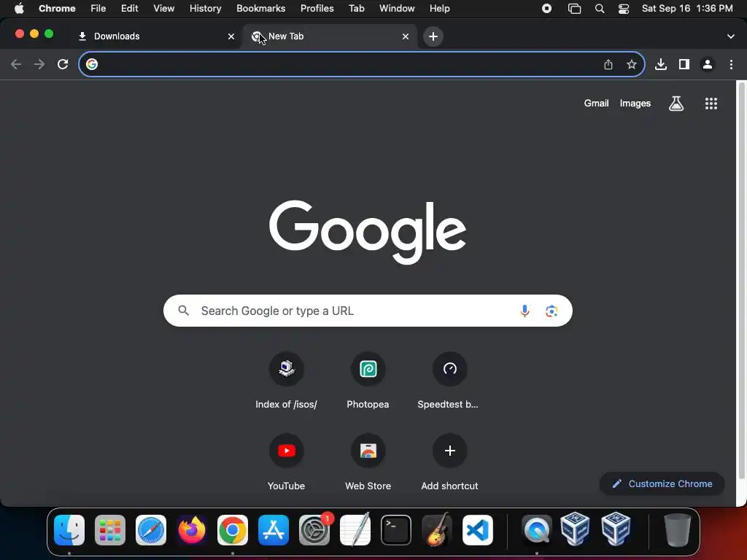Open the Chrome downloads toolbar icon
This screenshot has width=747, height=560.
pos(661,64)
